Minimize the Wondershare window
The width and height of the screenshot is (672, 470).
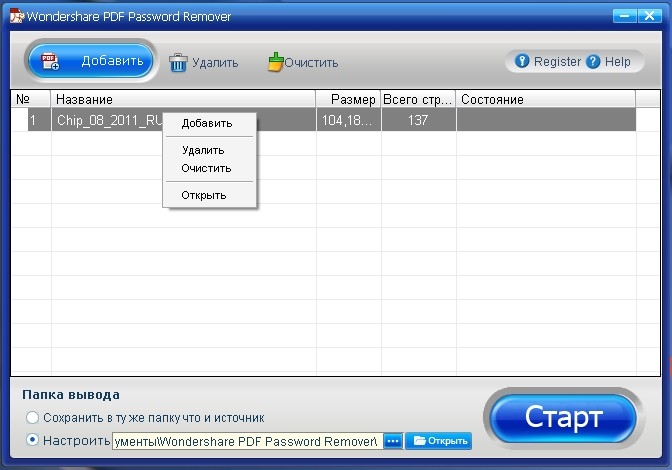(624, 16)
